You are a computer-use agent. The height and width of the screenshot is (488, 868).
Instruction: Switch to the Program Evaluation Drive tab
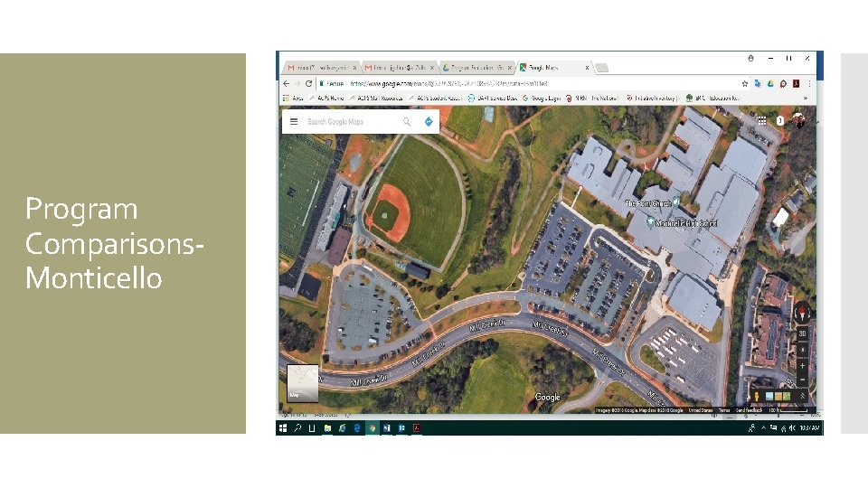[x=476, y=68]
